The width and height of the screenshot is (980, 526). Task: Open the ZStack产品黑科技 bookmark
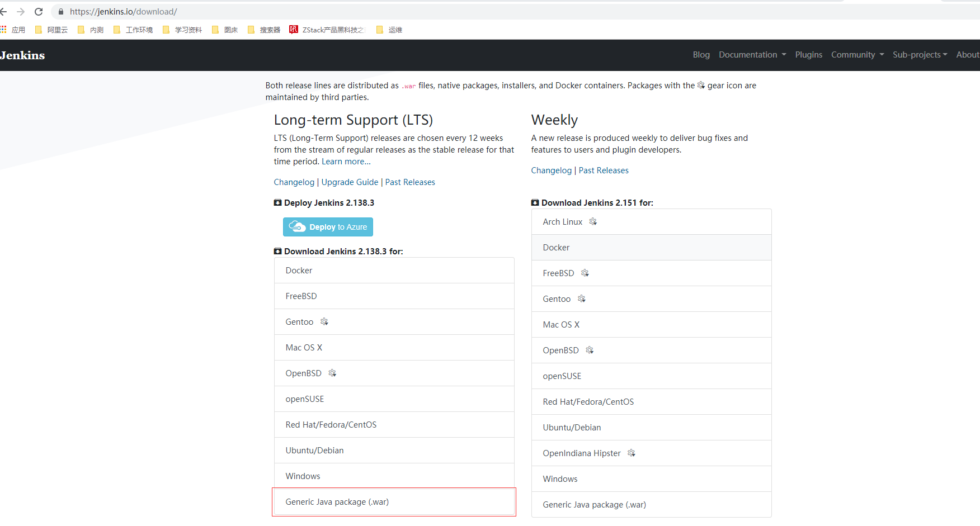(327, 30)
